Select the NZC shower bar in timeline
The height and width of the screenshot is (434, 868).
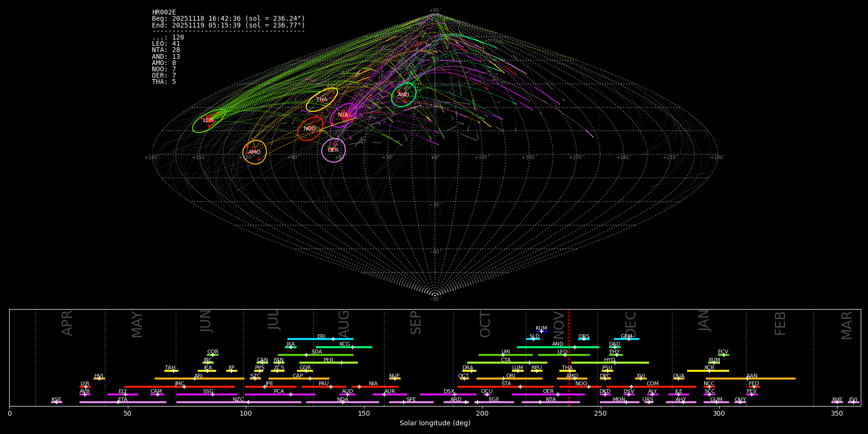click(239, 402)
